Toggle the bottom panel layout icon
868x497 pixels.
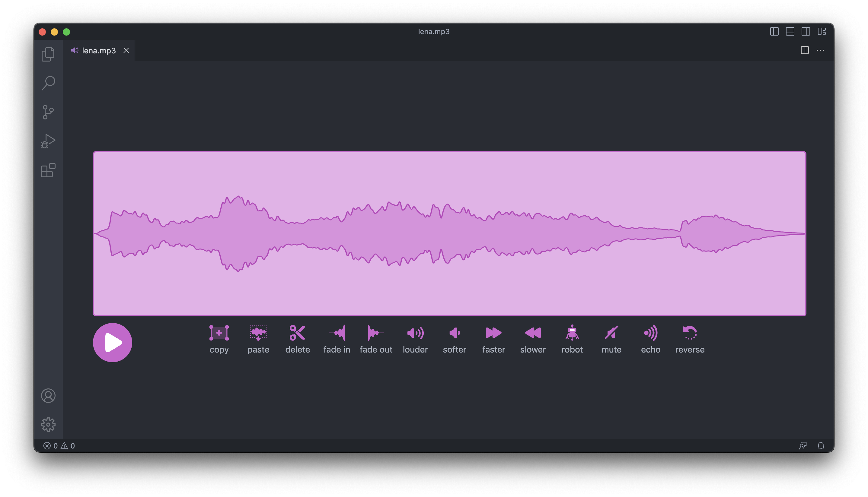pos(790,31)
